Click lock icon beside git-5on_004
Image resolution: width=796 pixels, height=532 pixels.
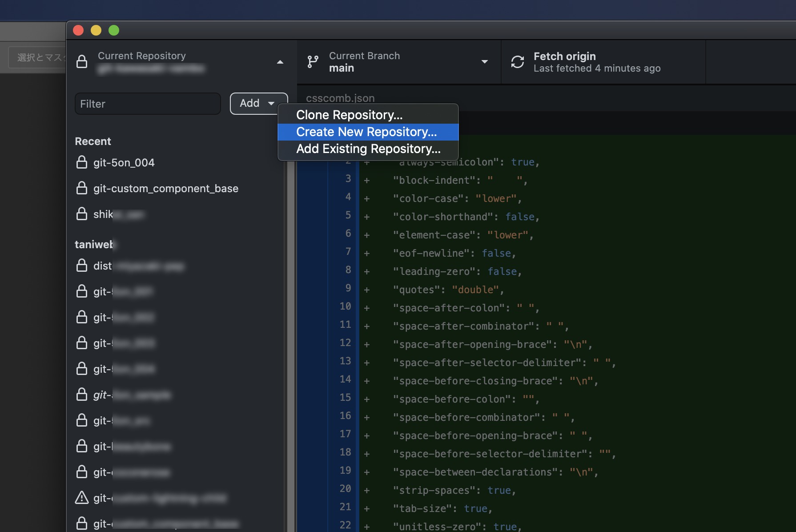pyautogui.click(x=82, y=162)
